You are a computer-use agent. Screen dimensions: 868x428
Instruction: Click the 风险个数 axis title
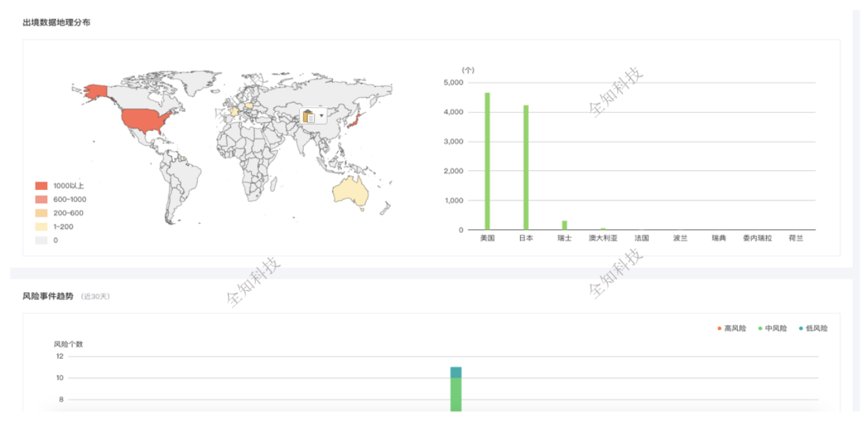tap(68, 345)
